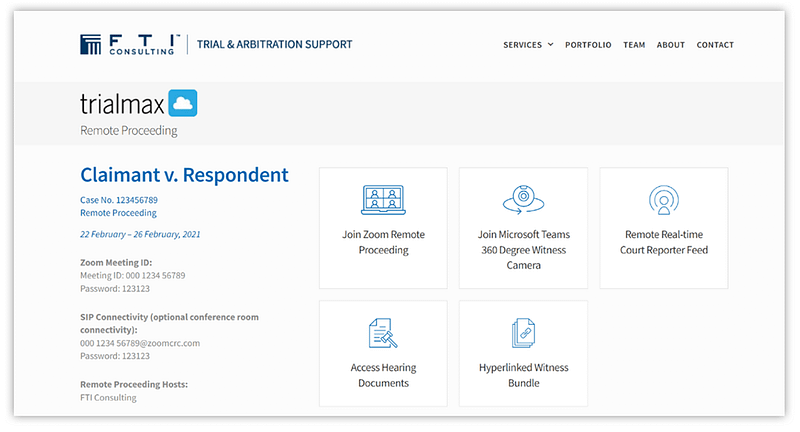Click the FTI Consulting host name
800x432 pixels.
[108, 397]
